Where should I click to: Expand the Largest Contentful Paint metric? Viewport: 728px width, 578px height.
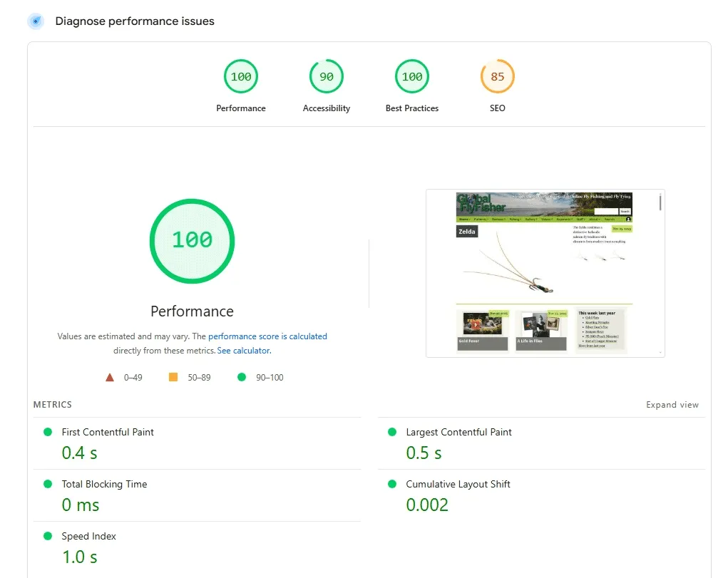click(458, 432)
